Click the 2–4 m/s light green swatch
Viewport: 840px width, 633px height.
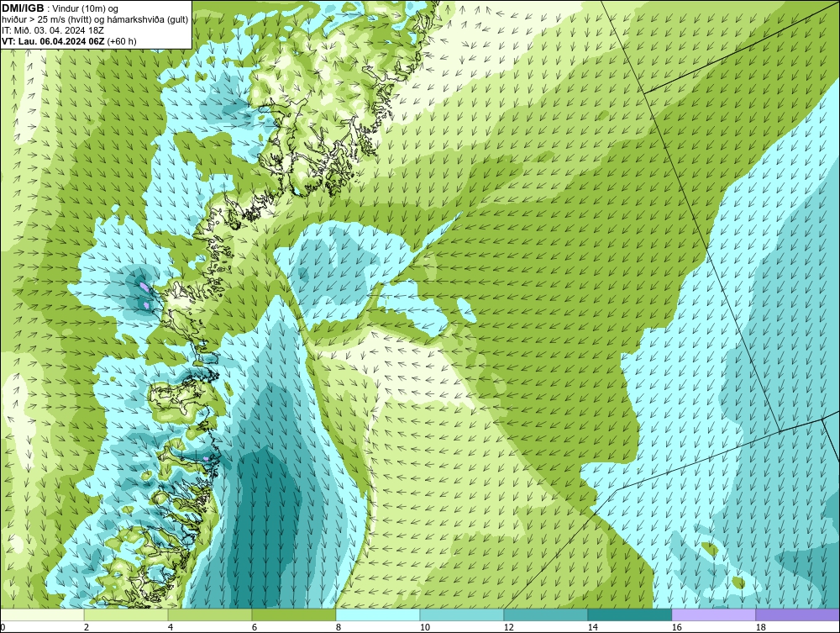(126, 615)
